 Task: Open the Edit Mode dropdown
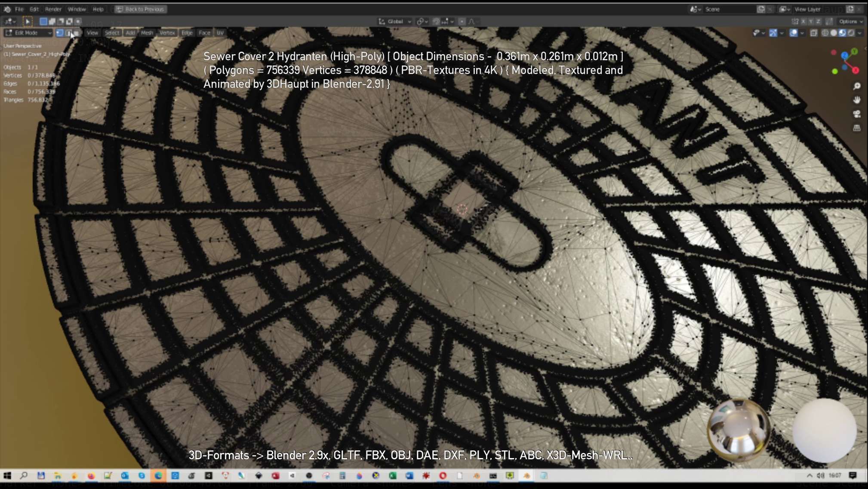(28, 33)
